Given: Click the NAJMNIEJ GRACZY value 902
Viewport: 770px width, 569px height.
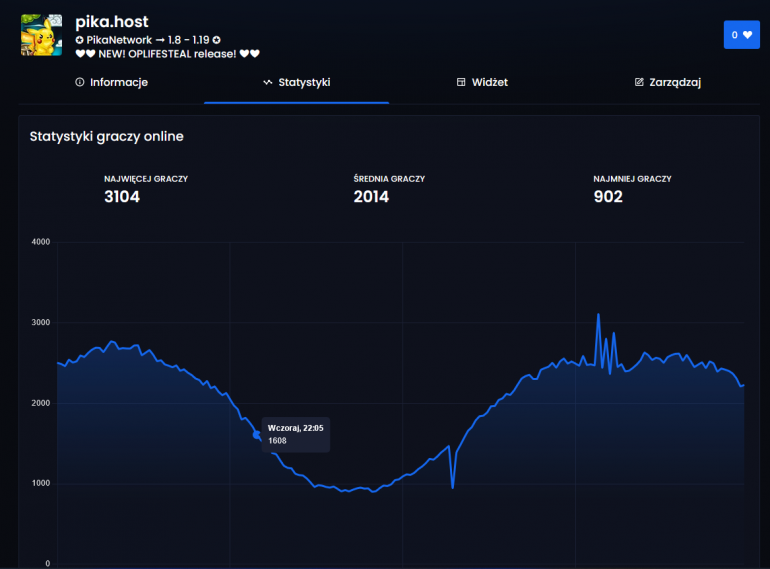Looking at the screenshot, I should [x=608, y=197].
